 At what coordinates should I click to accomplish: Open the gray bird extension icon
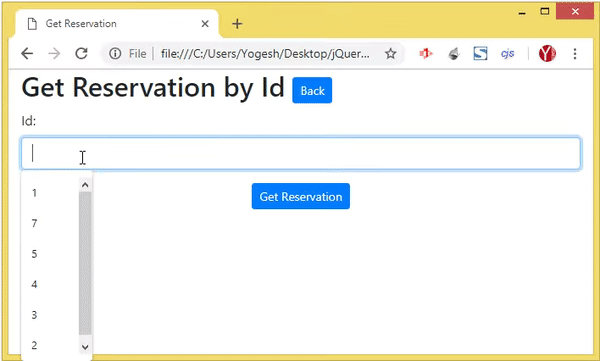point(454,54)
